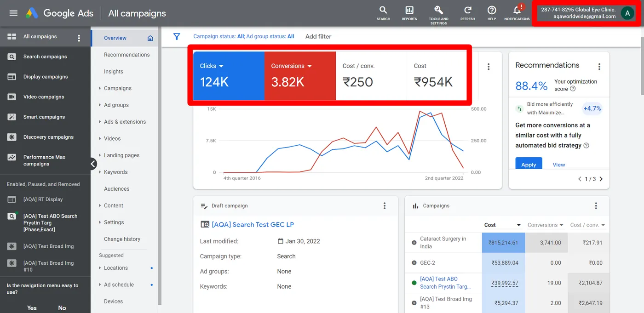644x313 pixels.
Task: Apply the bid strategy recommendation
Action: [529, 165]
